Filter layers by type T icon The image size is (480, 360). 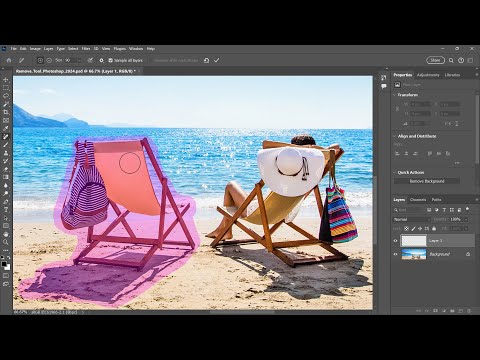tap(444, 210)
